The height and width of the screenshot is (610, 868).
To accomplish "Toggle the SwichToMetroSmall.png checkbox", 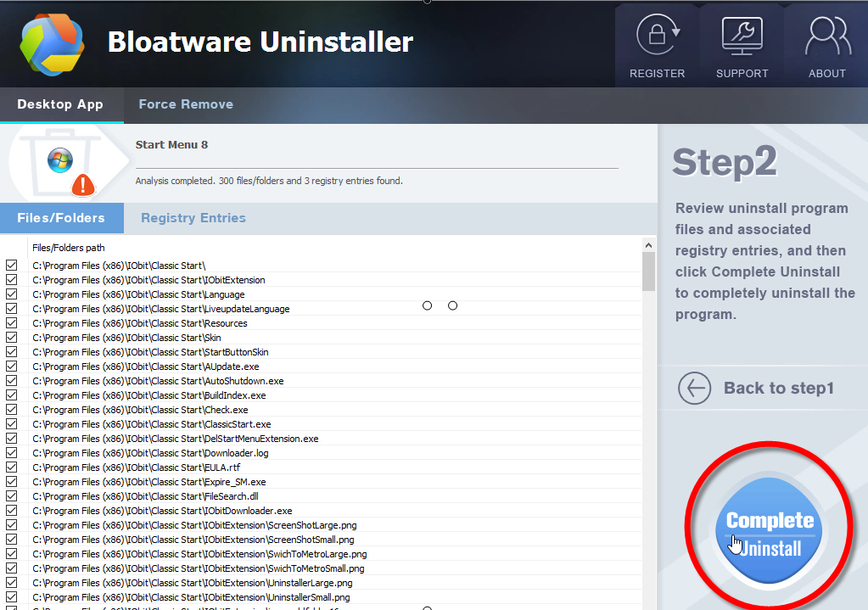I will (12, 568).
